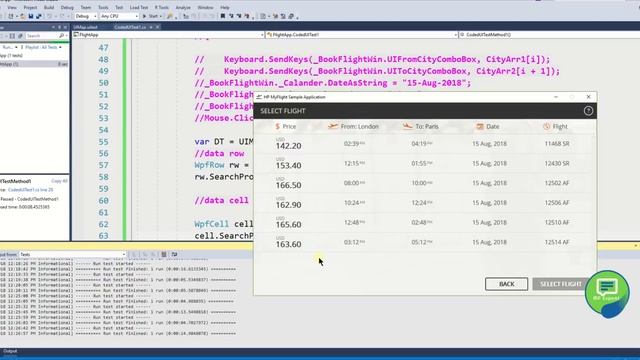This screenshot has width=640, height=360.
Task: Click the To: Paris column header
Action: click(420, 127)
